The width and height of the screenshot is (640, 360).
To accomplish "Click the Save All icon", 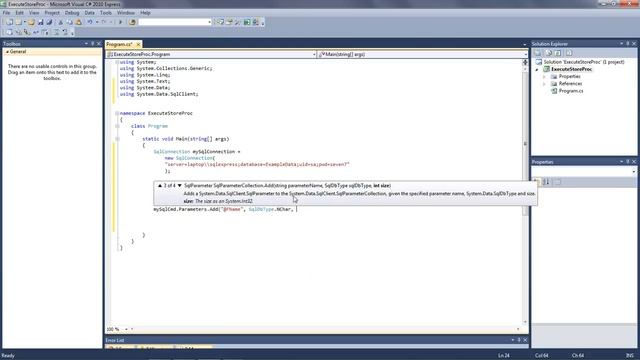I will 49,22.
